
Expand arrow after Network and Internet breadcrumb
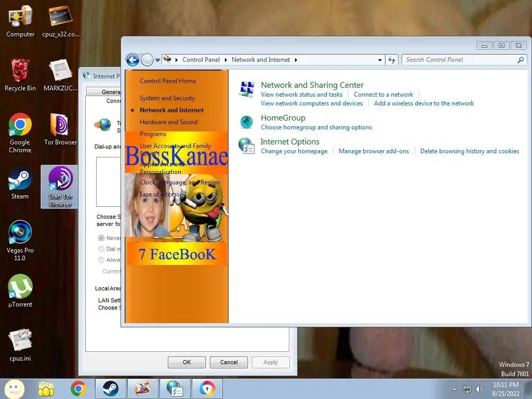click(296, 60)
